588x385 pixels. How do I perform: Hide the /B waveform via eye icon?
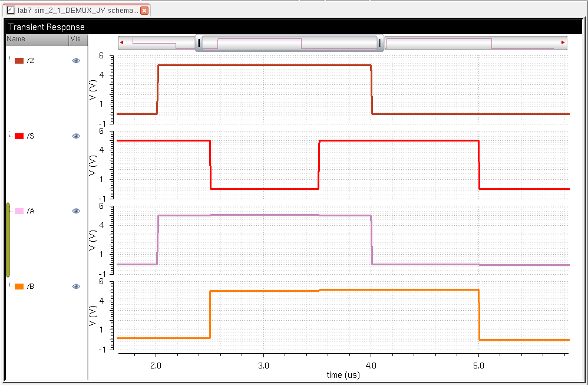click(76, 287)
